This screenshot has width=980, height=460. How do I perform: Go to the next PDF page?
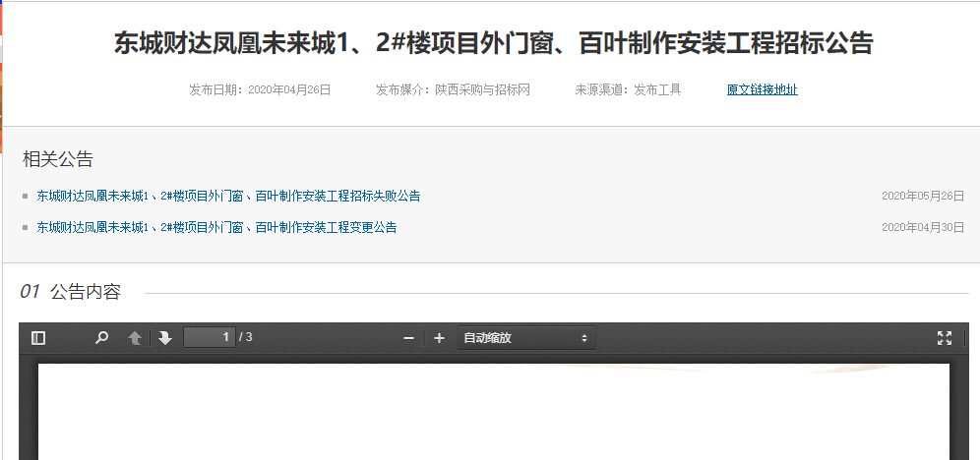164,338
